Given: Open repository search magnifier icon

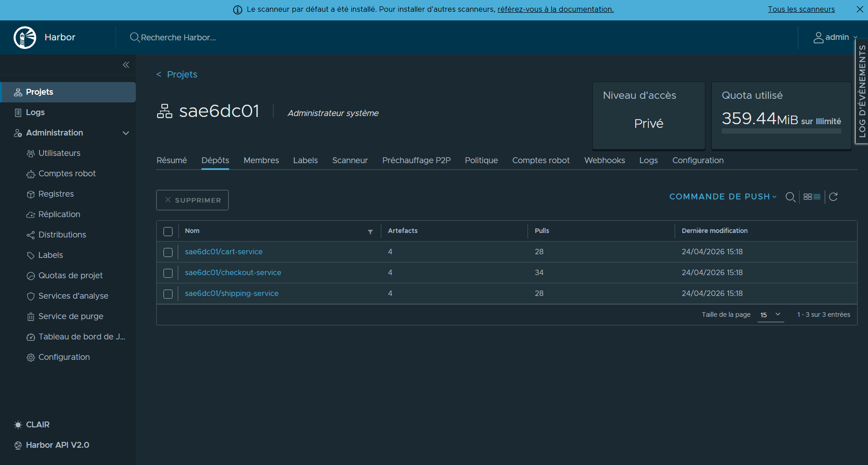Looking at the screenshot, I should 791,197.
